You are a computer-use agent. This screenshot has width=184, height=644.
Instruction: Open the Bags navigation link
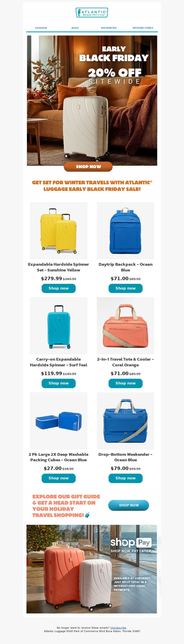coord(75,28)
